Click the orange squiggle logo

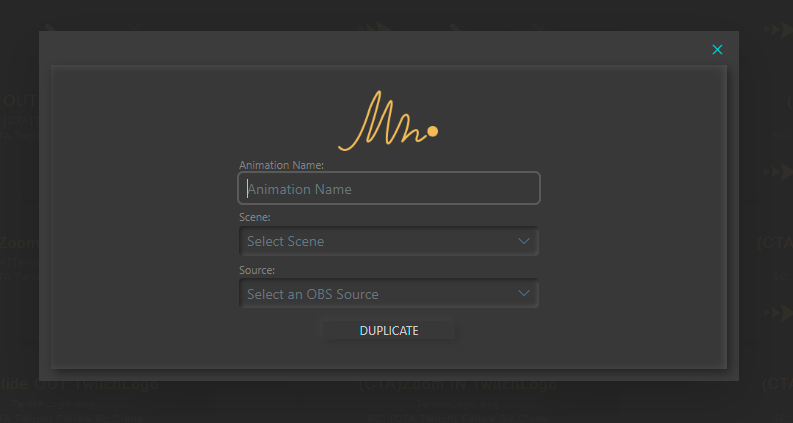(388, 122)
